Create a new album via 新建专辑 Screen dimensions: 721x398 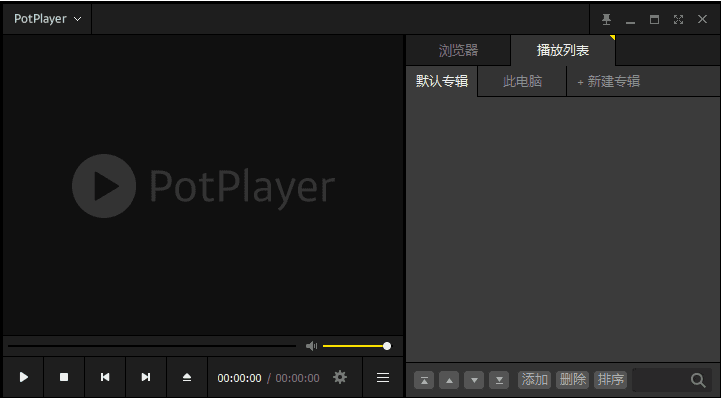click(x=608, y=81)
